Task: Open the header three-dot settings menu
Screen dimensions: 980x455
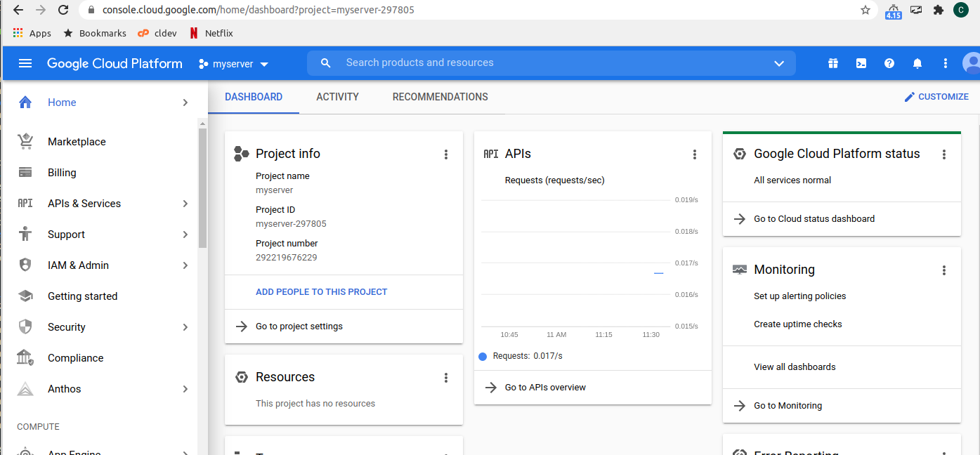Action: (x=946, y=63)
